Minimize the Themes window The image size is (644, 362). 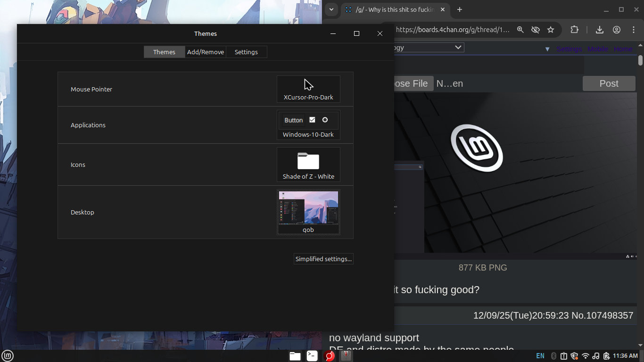(x=333, y=33)
